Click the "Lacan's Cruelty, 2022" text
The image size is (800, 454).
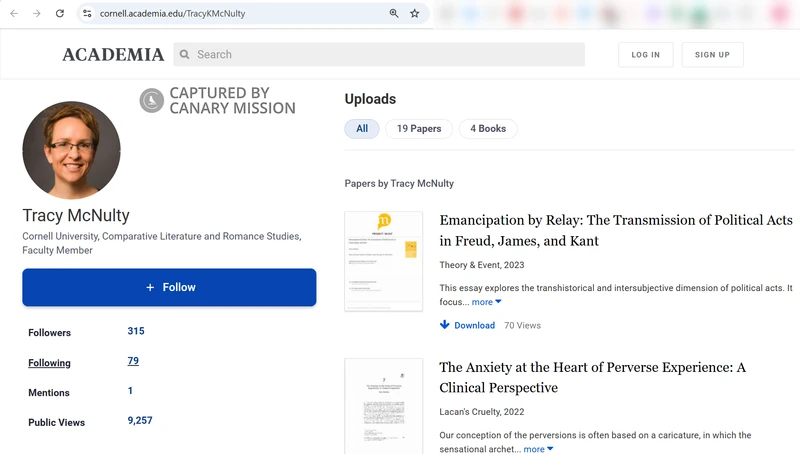click(x=482, y=412)
